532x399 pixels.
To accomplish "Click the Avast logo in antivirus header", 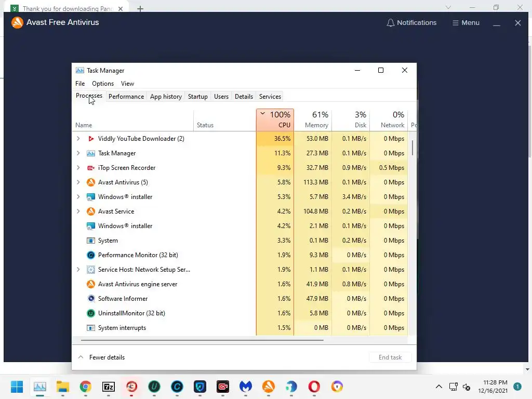I will (x=17, y=22).
